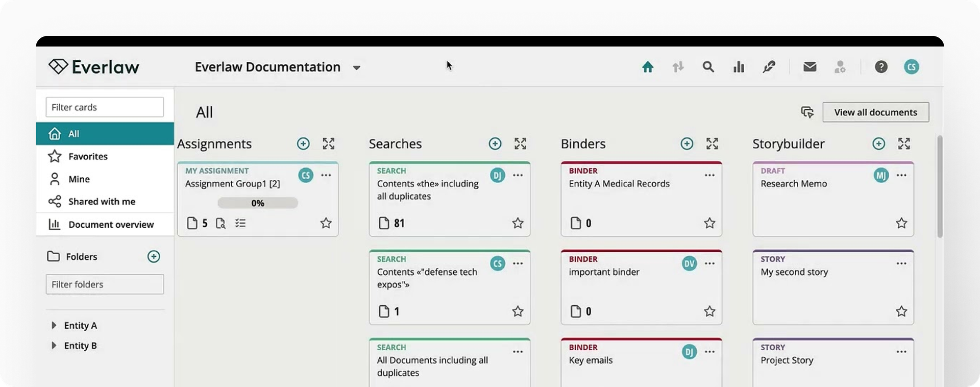Open the CS account avatar in header
Screen dimensions: 980x387
pos(912,67)
